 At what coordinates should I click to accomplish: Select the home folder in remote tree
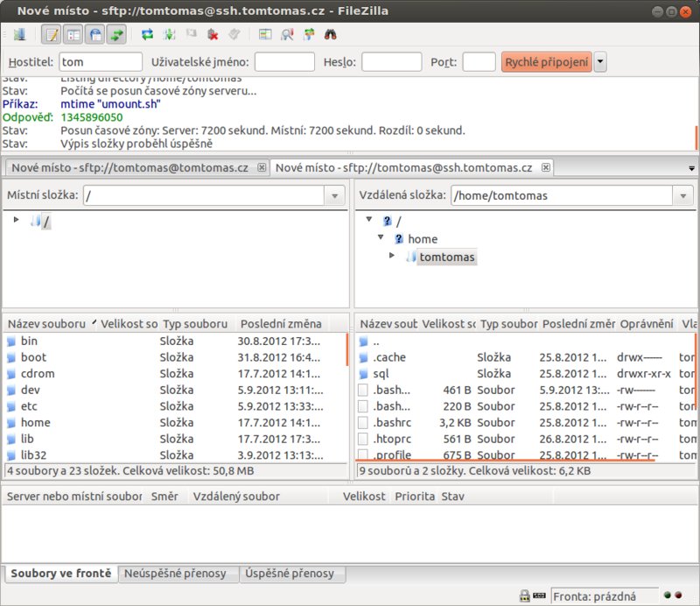click(423, 239)
